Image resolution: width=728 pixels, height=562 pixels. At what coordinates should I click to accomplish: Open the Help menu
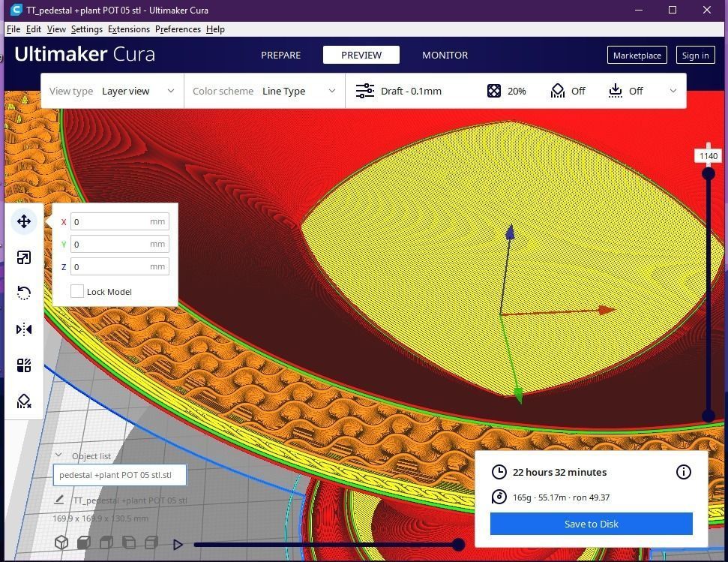coord(215,29)
